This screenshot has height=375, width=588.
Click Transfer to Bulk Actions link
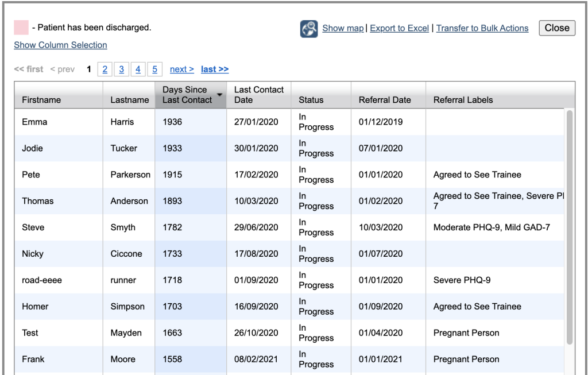(x=482, y=28)
